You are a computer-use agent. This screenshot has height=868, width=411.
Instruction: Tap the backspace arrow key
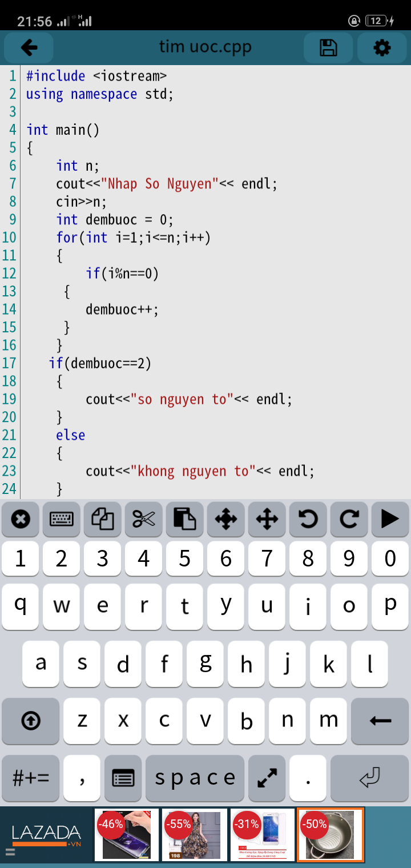tap(380, 721)
